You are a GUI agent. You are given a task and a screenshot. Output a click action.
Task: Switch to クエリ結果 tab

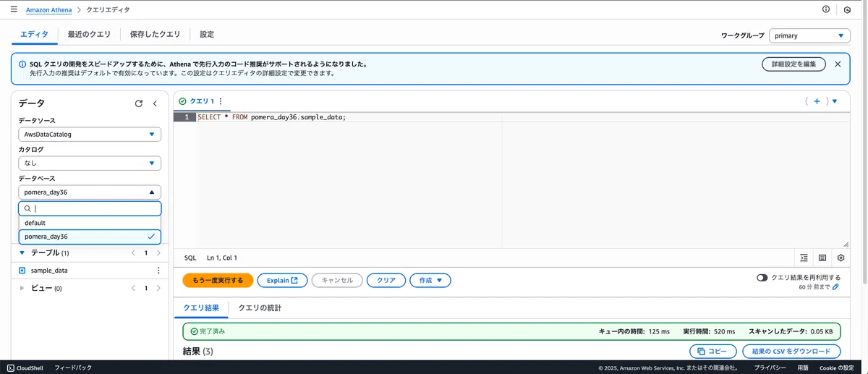(x=201, y=308)
